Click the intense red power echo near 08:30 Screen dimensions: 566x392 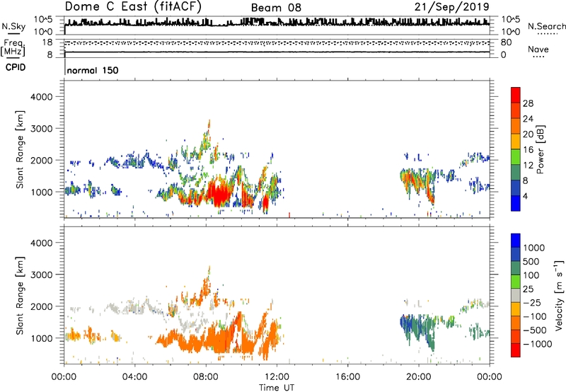219,194
